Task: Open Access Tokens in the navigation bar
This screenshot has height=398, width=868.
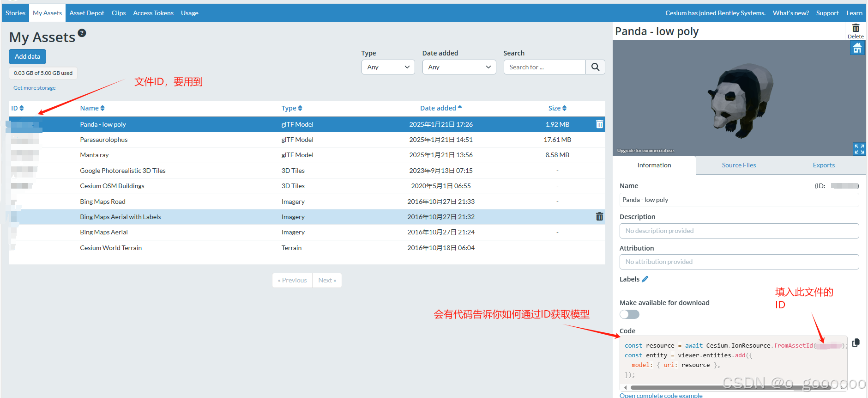Action: [153, 13]
